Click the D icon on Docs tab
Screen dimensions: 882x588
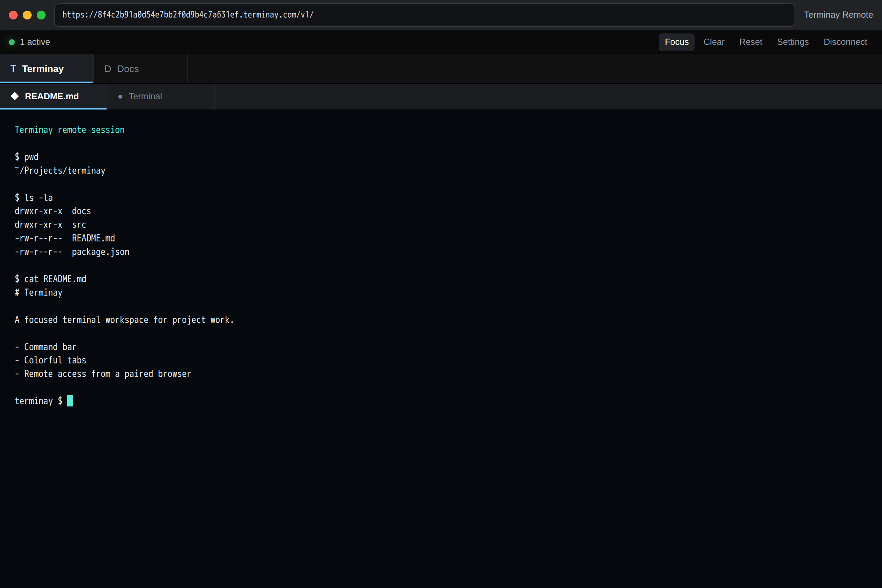coord(108,69)
